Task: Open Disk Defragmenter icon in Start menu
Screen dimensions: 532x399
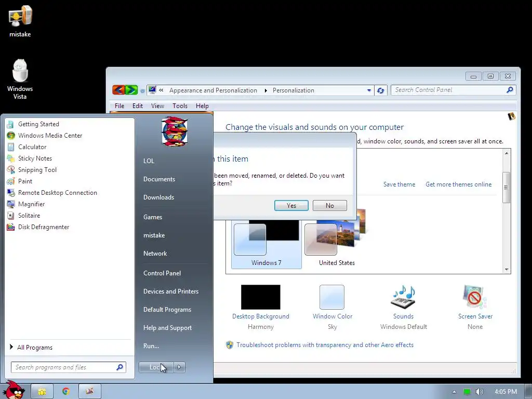Action: 11,227
